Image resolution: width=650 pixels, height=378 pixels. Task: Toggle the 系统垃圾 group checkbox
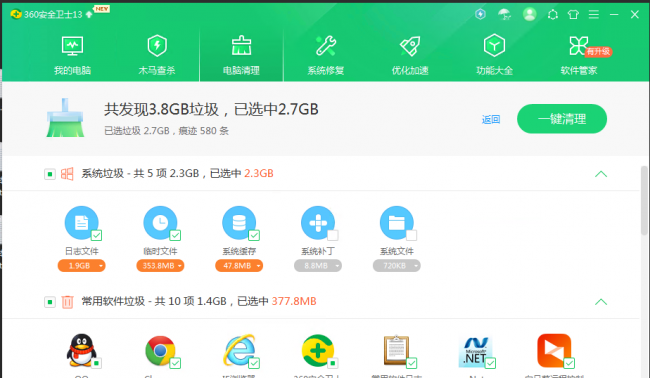[x=50, y=174]
